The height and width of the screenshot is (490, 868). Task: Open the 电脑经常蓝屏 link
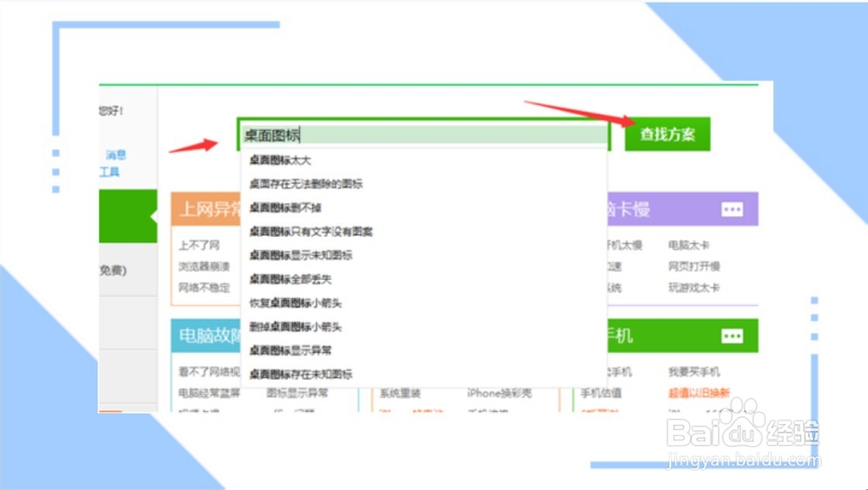(209, 393)
